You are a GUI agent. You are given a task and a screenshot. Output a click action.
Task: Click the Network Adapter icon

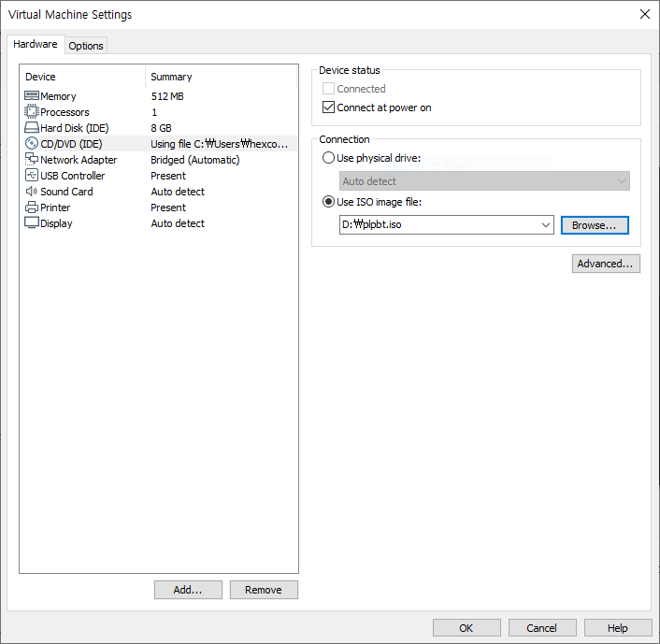[32, 159]
